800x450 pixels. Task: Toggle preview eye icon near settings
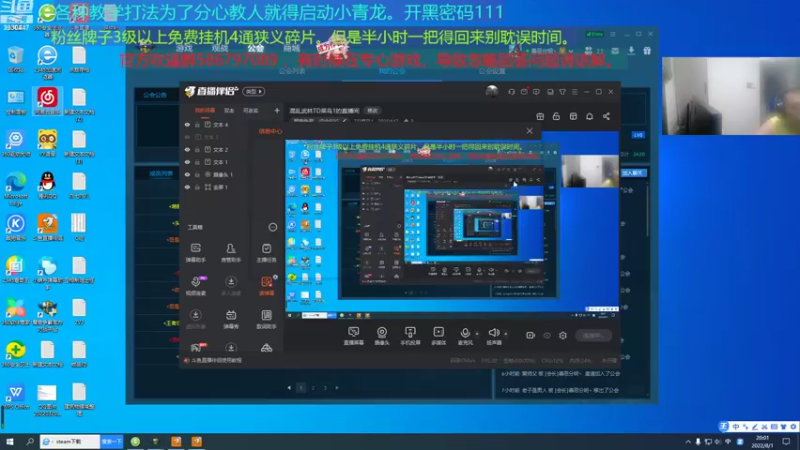547,335
